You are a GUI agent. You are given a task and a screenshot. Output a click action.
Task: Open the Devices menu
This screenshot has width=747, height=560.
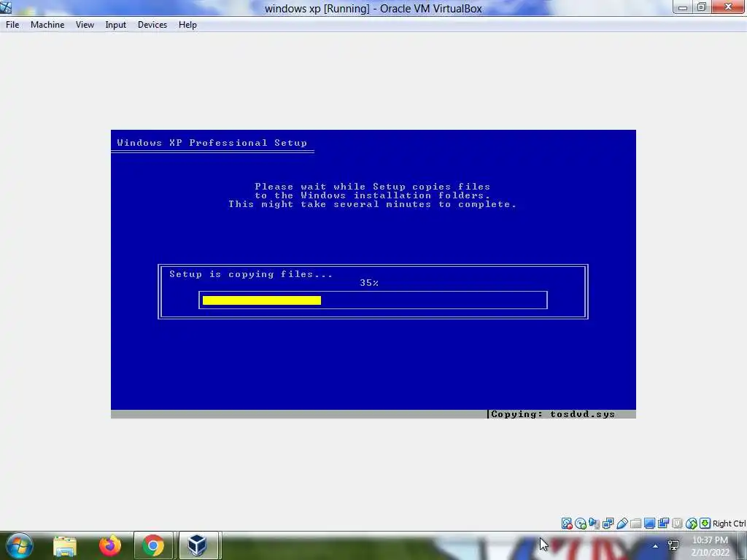tap(152, 25)
